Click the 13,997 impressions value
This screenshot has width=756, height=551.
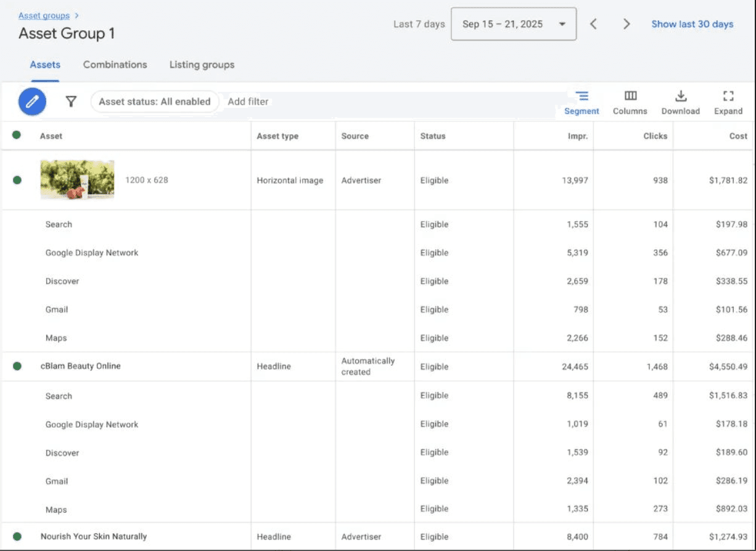pyautogui.click(x=575, y=181)
